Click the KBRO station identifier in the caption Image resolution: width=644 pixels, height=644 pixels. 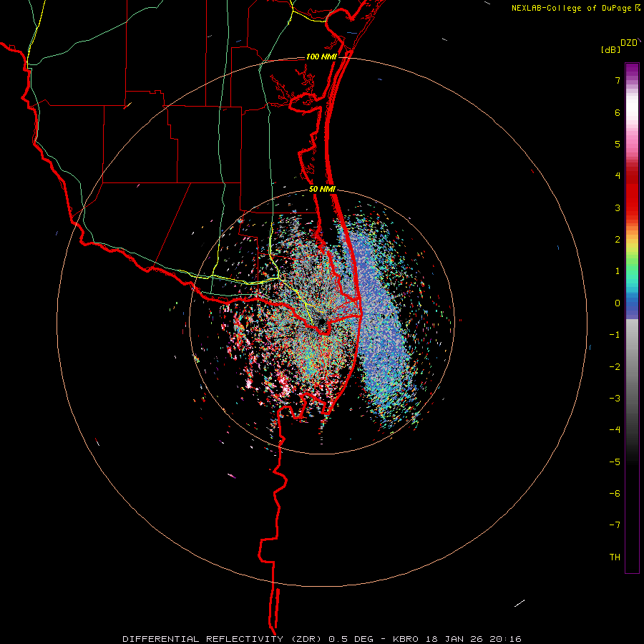coord(406,639)
